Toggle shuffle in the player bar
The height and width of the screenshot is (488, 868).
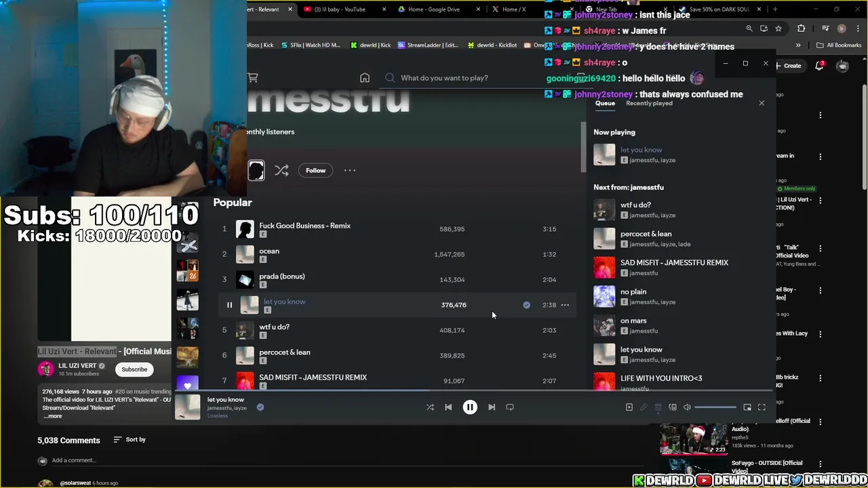pos(430,407)
